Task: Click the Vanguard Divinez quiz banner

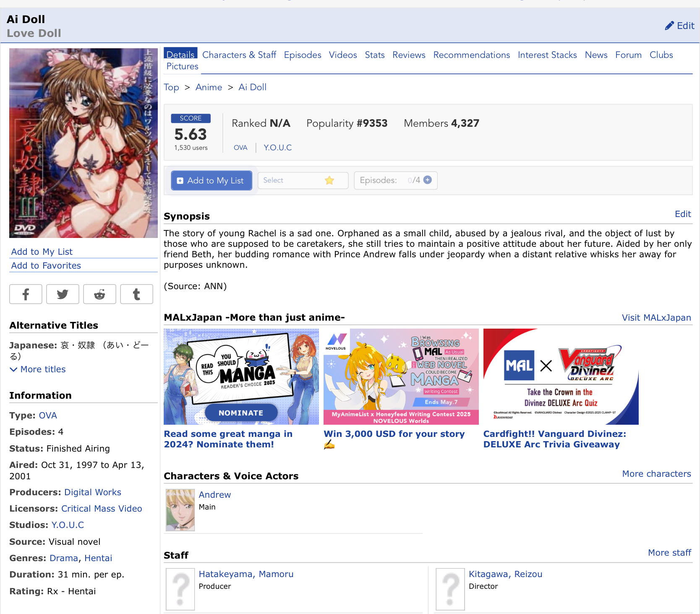Action: [561, 376]
